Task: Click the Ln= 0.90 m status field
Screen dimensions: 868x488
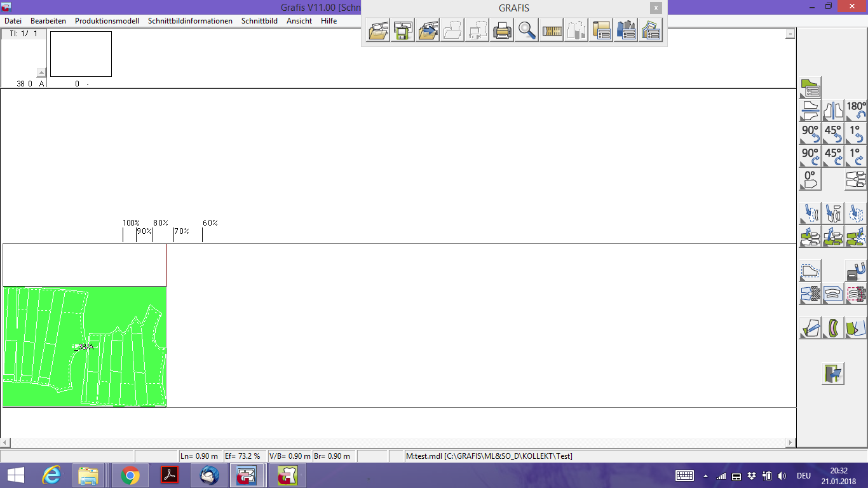Action: coord(200,456)
